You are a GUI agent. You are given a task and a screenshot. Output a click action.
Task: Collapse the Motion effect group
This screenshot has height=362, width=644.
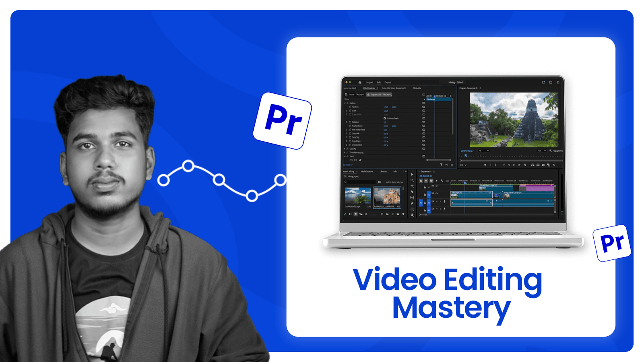point(345,103)
